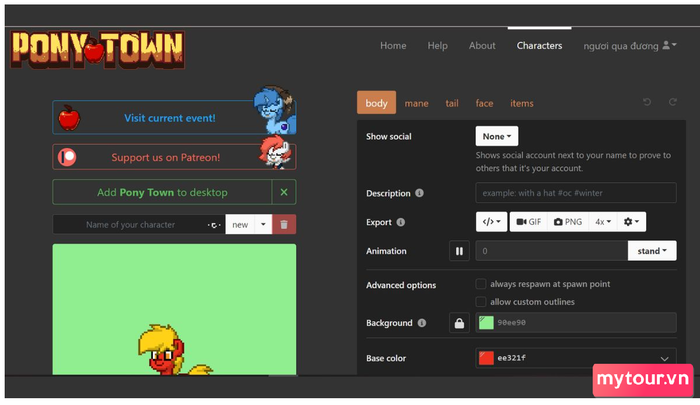Click the Description input field

[576, 193]
